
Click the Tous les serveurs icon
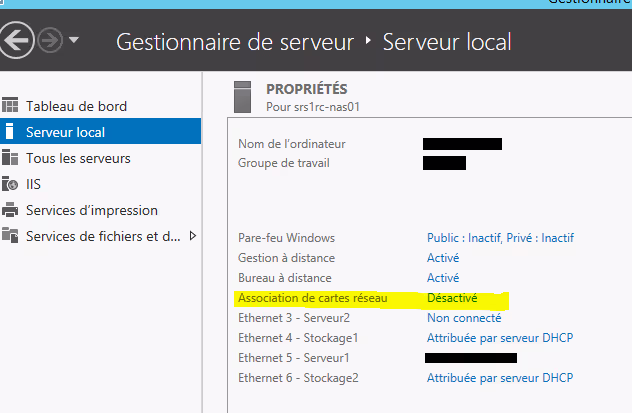click(11, 158)
